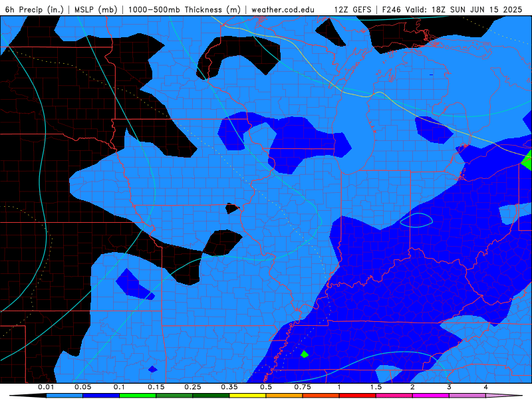
Task: Click the small green precip diamond near Mississippi
Action: 305,354
